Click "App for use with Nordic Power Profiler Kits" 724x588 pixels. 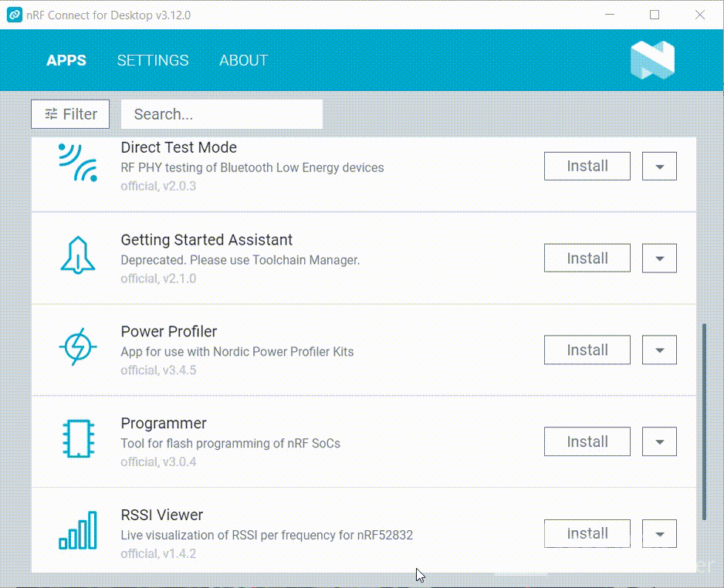237,352
